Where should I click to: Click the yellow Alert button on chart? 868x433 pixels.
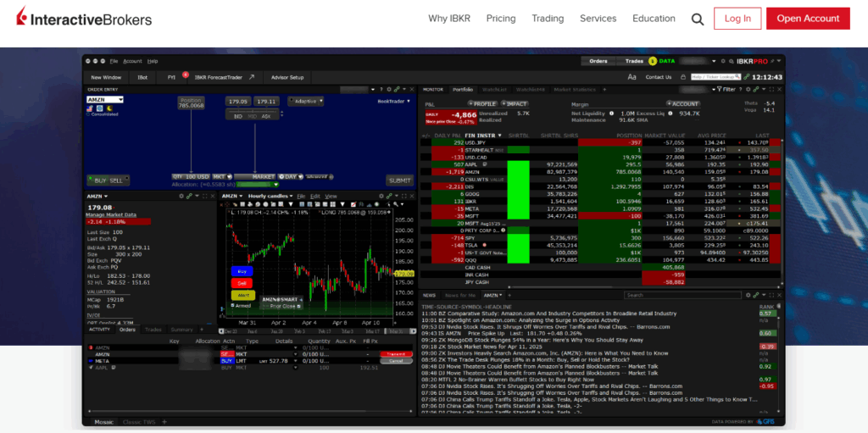[x=242, y=295]
